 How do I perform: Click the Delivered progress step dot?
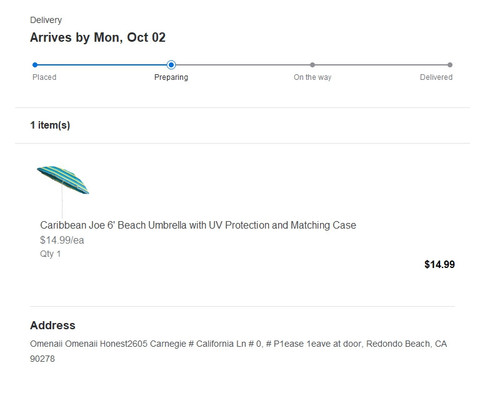tap(450, 65)
